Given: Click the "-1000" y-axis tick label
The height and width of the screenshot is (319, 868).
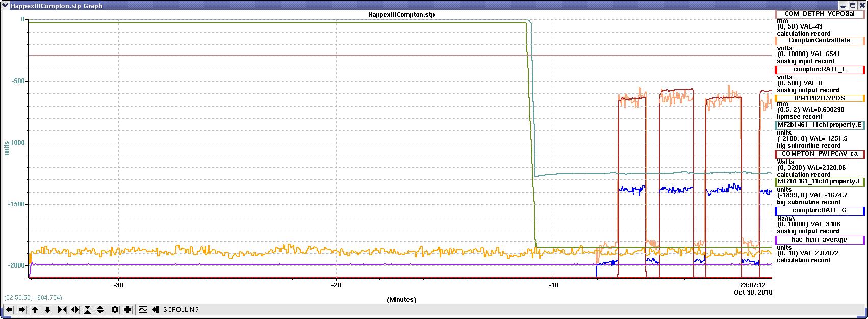Looking at the screenshot, I should pos(16,143).
